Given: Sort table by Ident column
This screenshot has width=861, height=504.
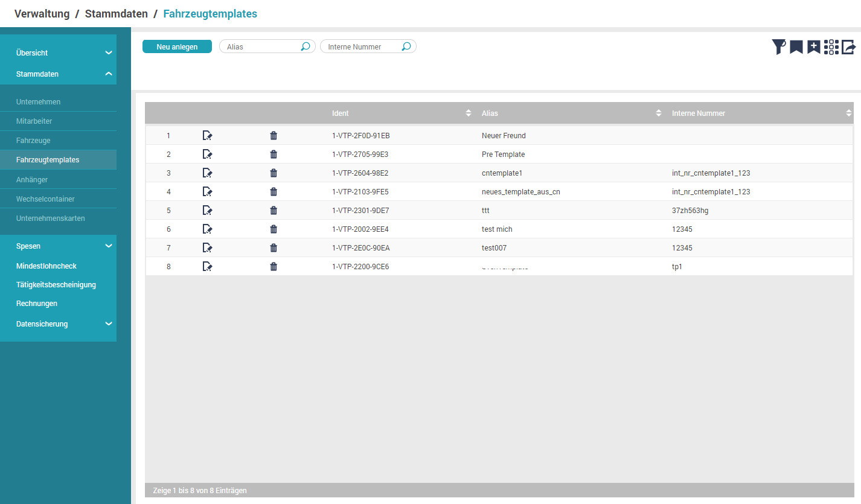Looking at the screenshot, I should tap(468, 113).
